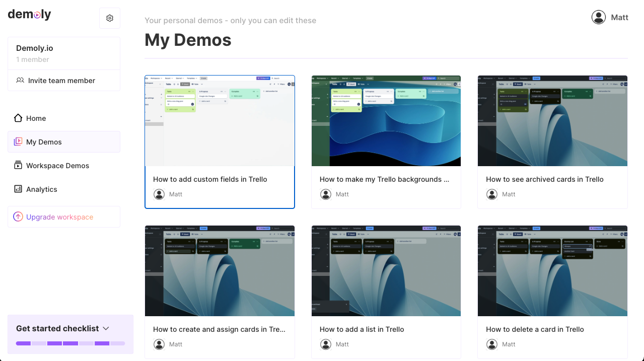Expand the Get started checklist chevron
This screenshot has height=361, width=644.
[106, 328]
